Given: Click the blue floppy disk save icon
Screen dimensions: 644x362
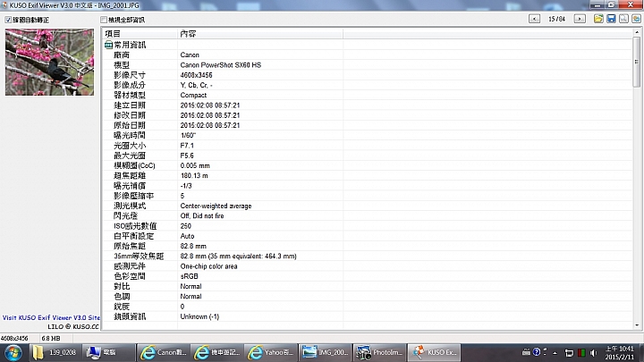Looking at the screenshot, I should 611,19.
